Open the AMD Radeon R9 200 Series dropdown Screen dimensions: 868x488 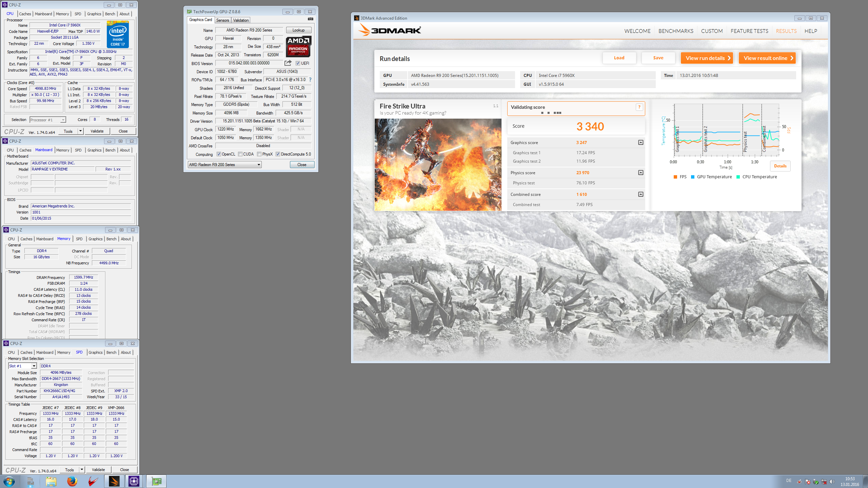pyautogui.click(x=224, y=165)
